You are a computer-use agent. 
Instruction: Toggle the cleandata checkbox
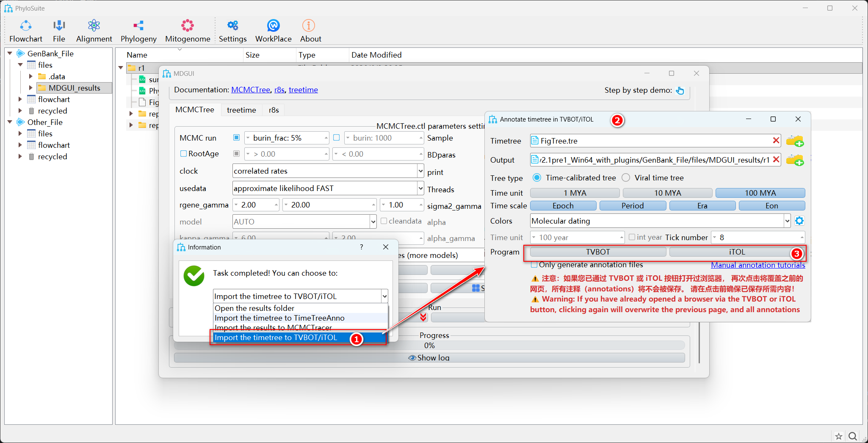tap(384, 221)
